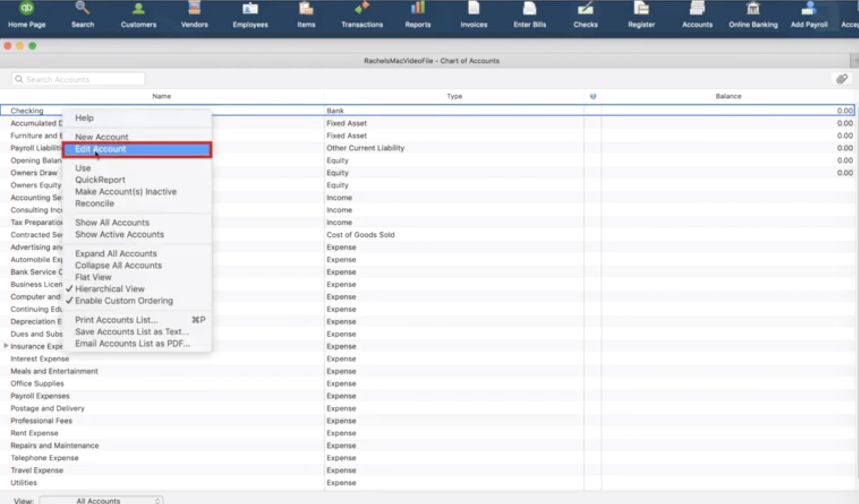
Task: Select the Travel Expense account
Action: (37, 470)
